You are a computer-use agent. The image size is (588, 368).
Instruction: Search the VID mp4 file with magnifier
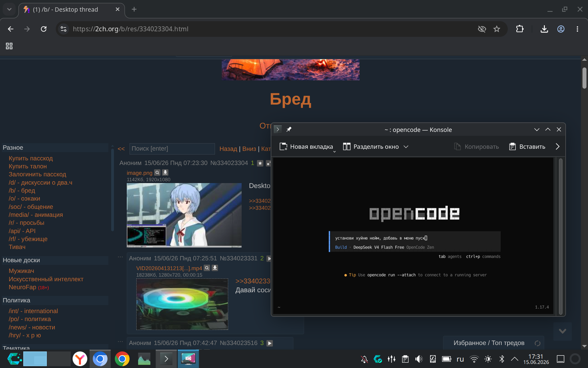click(x=207, y=268)
